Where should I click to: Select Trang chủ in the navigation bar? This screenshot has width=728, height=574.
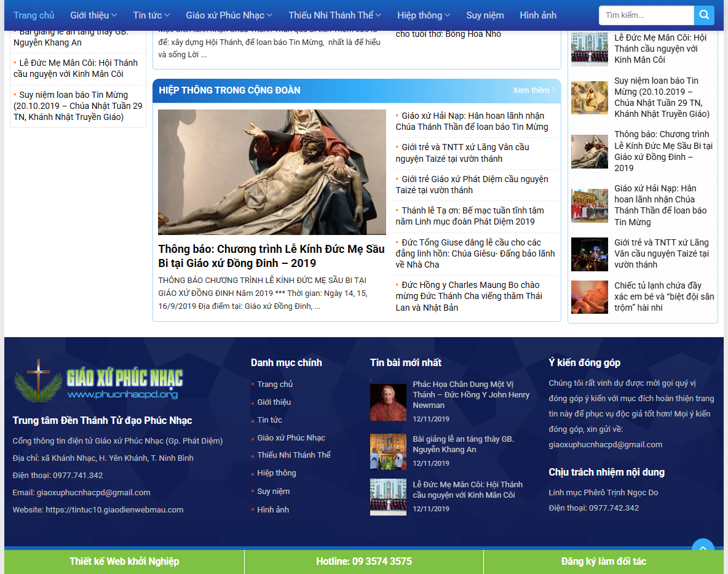click(x=34, y=15)
